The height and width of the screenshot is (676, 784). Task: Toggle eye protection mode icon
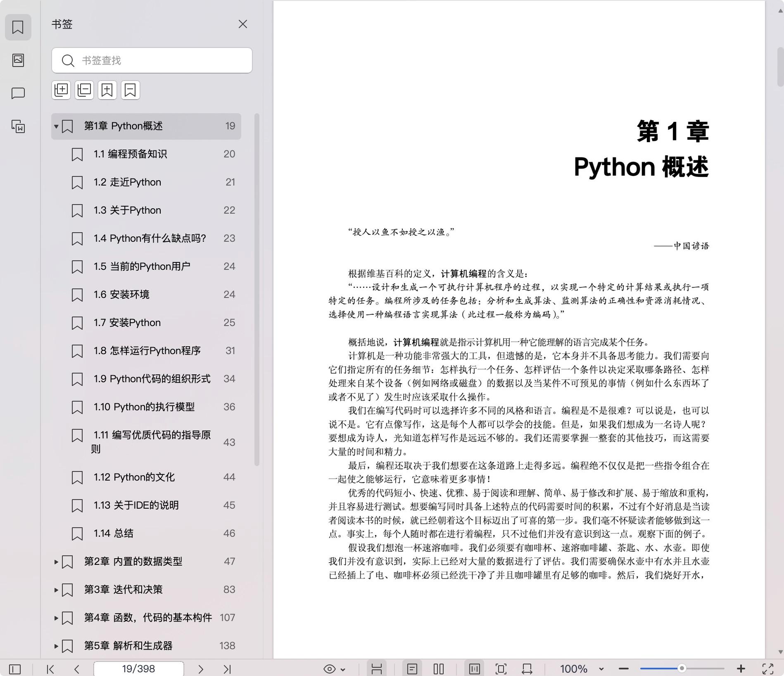pyautogui.click(x=329, y=669)
